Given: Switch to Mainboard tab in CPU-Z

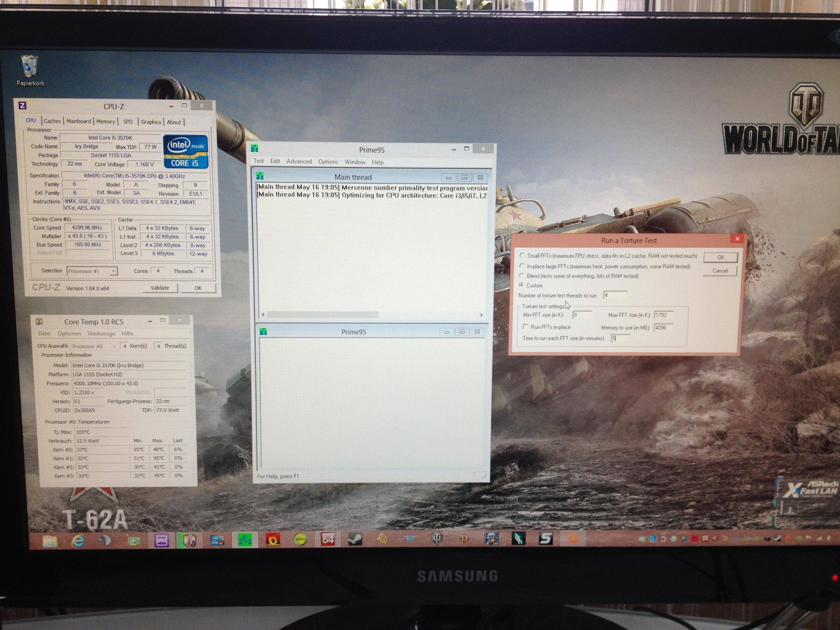Looking at the screenshot, I should tap(79, 121).
